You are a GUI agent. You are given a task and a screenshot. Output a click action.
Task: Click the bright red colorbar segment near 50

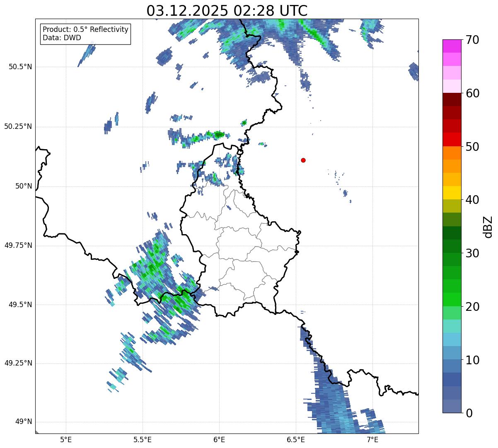(452, 140)
